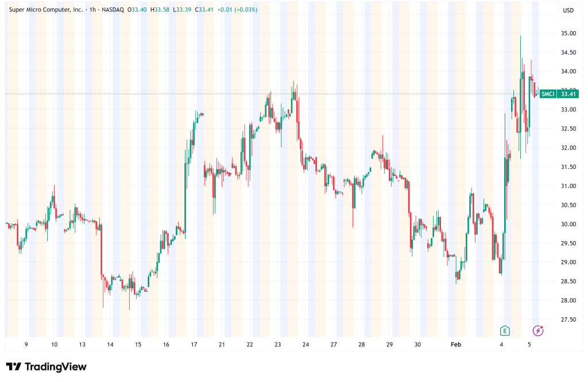Viewport: 588px width, 382px height.
Task: Click the 27.50 price scale label
Action: (x=568, y=319)
